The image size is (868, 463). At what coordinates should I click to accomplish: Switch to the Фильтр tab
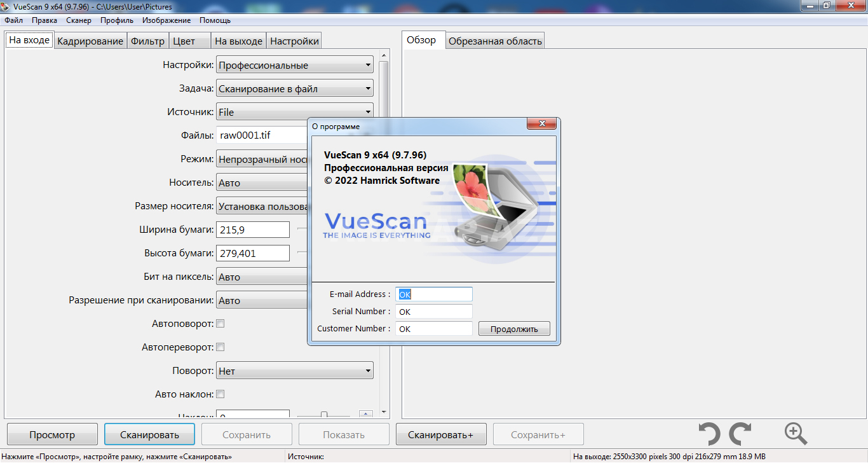[x=147, y=41]
